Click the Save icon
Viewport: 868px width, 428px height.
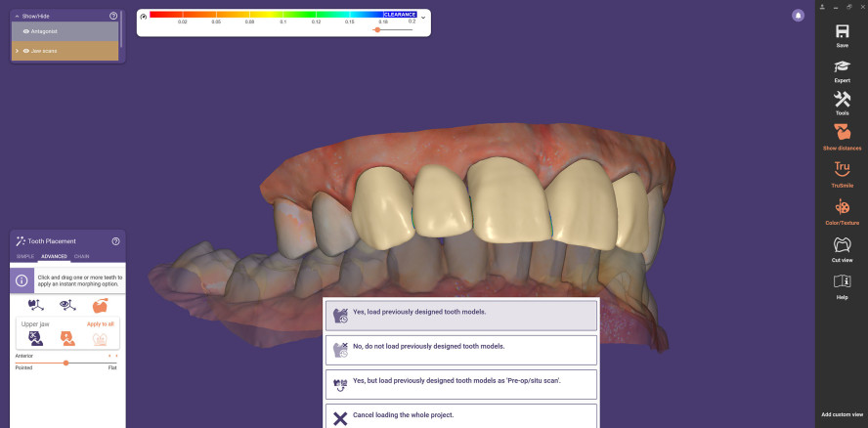point(842,31)
